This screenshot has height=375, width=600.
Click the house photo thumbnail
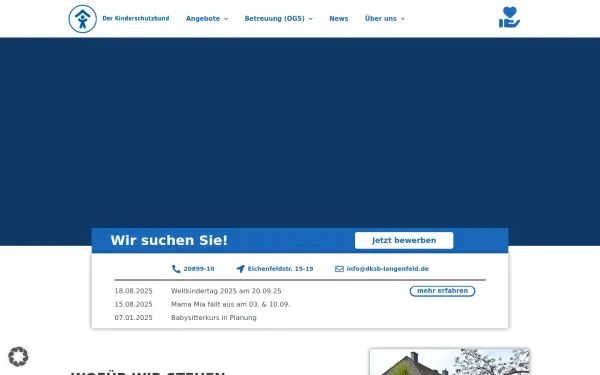pos(450,362)
